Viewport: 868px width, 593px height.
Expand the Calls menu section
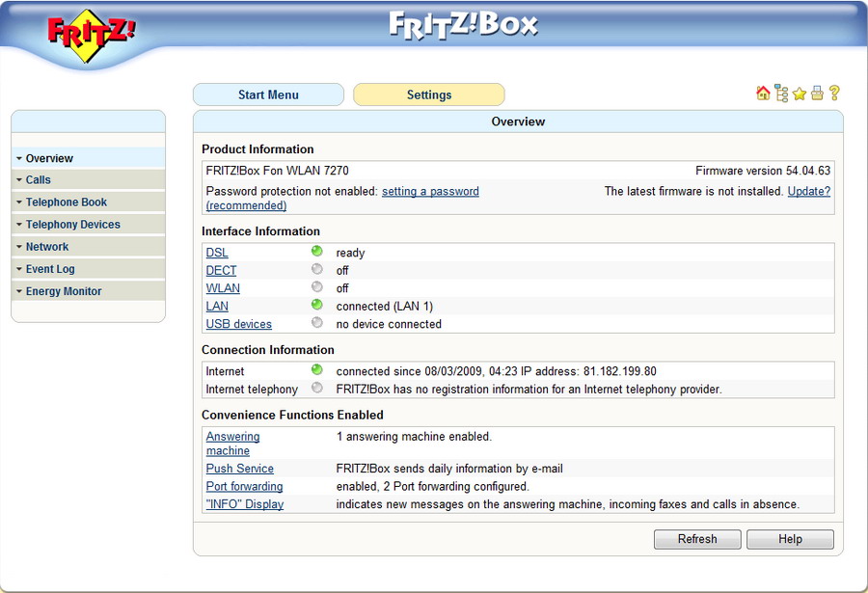[38, 180]
